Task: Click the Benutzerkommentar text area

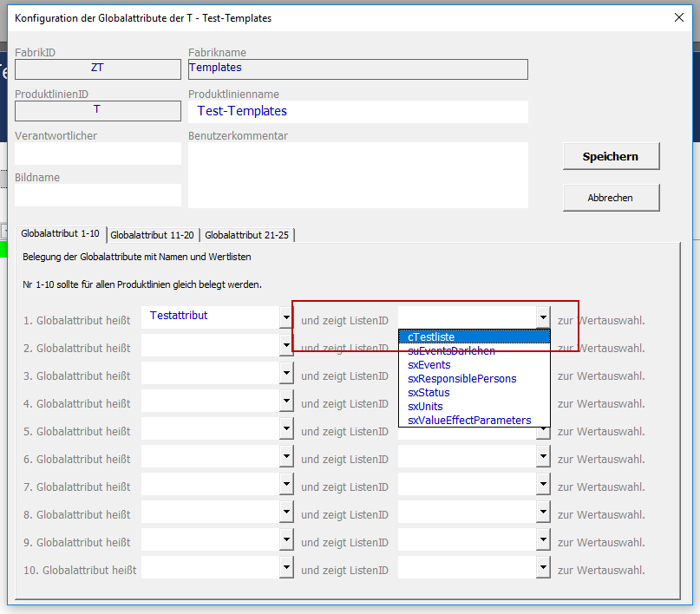Action: [x=357, y=175]
